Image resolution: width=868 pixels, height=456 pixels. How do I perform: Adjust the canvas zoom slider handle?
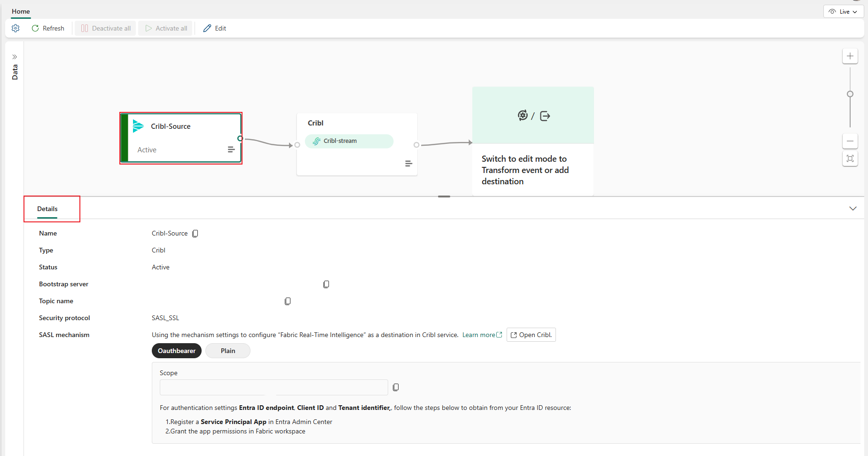(x=850, y=94)
